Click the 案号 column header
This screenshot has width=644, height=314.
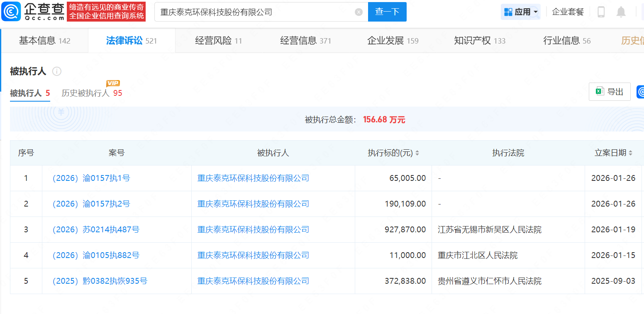coord(117,153)
